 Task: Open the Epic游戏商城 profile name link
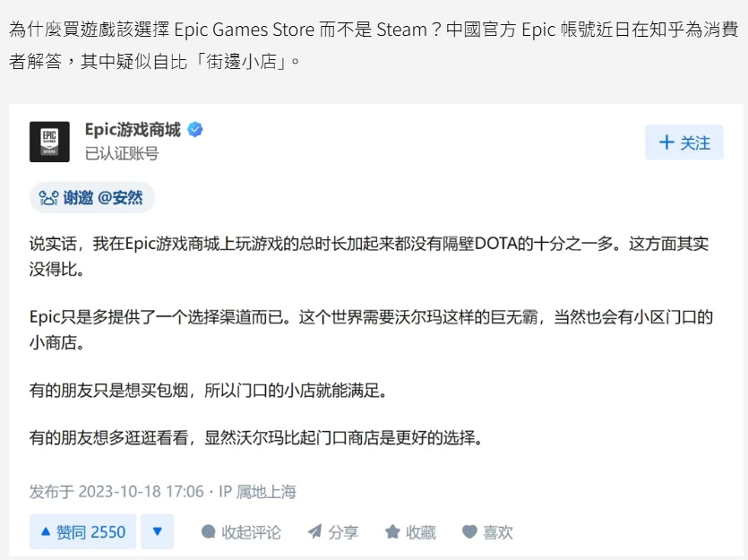(133, 129)
